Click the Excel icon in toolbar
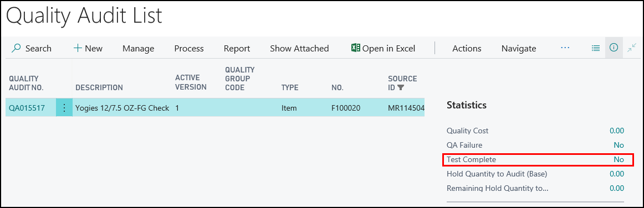644x208 pixels. pos(355,48)
